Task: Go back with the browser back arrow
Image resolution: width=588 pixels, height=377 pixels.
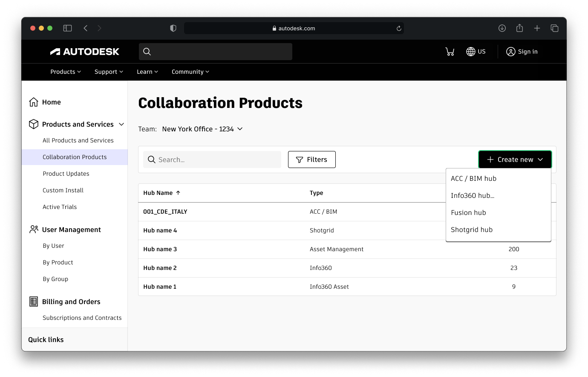Action: 86,28
